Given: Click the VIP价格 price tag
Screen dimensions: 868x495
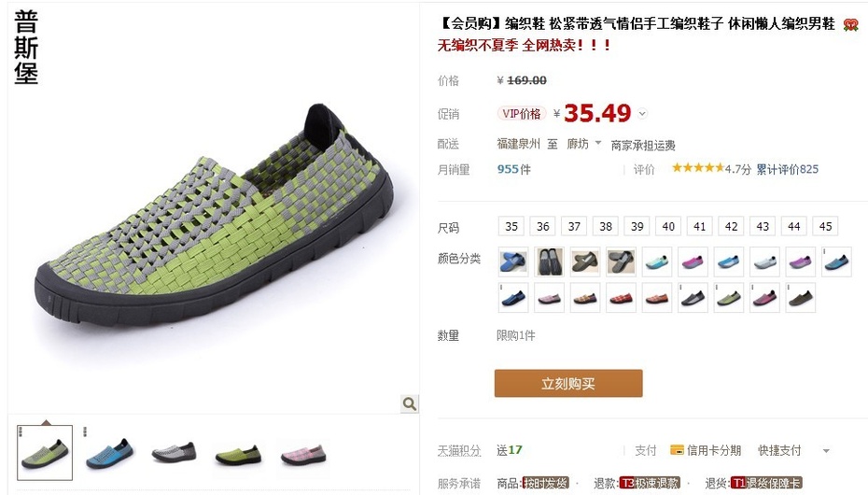Looking at the screenshot, I should click(522, 114).
